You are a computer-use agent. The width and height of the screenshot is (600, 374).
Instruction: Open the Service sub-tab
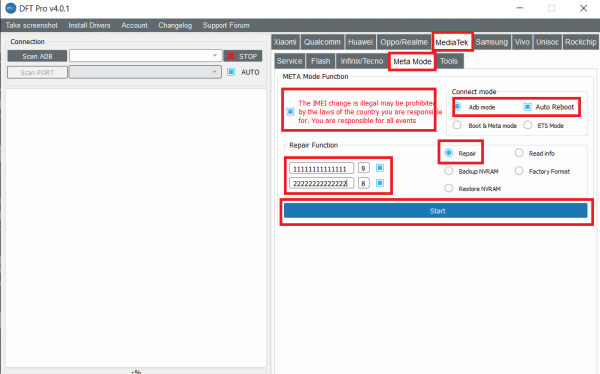289,61
